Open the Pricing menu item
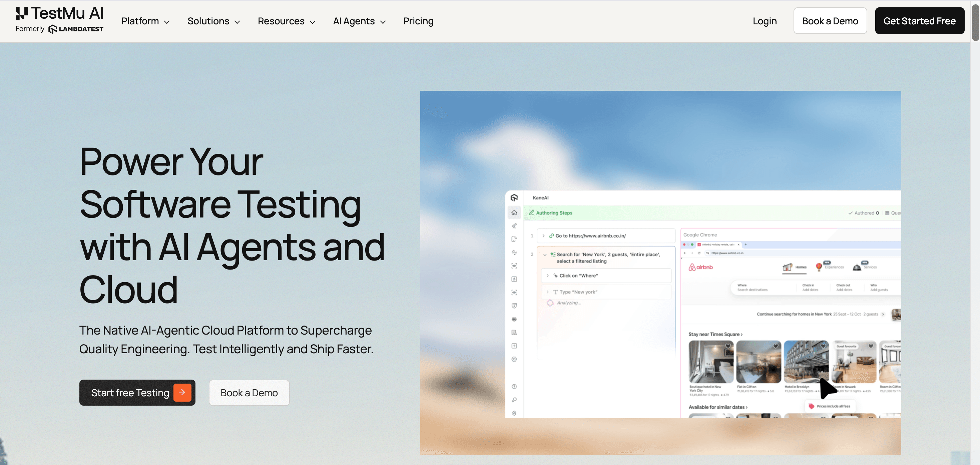The image size is (980, 465). click(x=418, y=21)
